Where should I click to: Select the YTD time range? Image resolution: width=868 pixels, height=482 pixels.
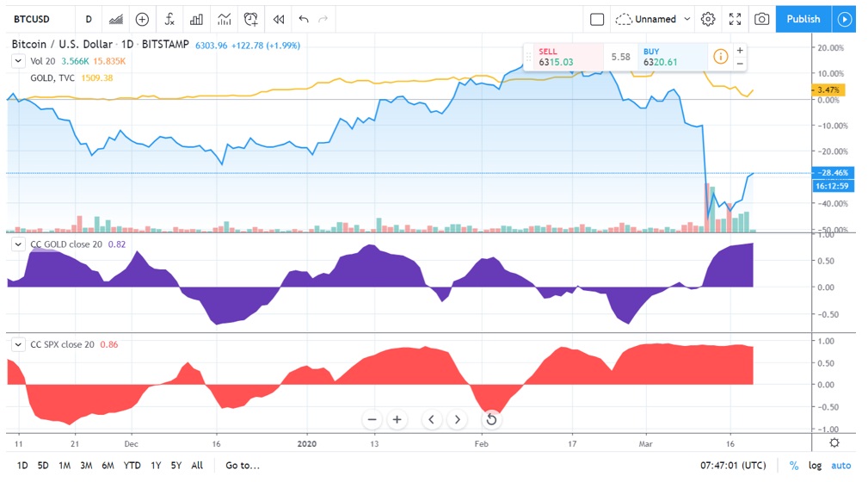point(132,466)
